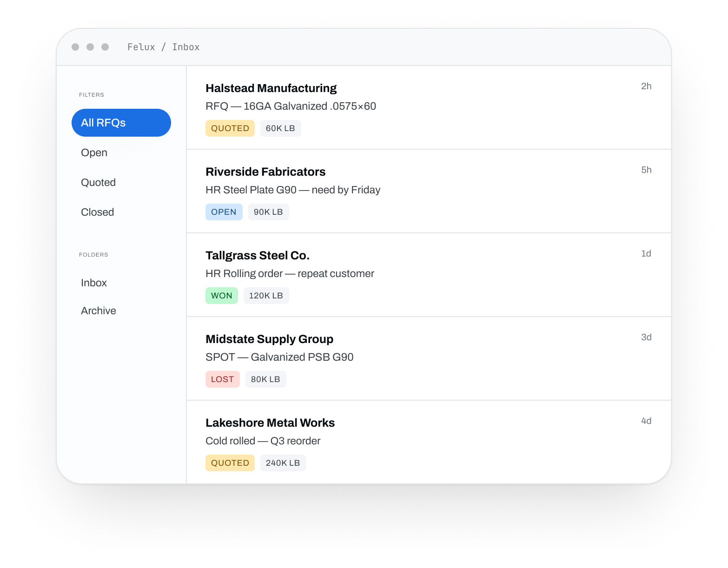
Task: Click the 240K LB weight tag
Action: coord(283,463)
